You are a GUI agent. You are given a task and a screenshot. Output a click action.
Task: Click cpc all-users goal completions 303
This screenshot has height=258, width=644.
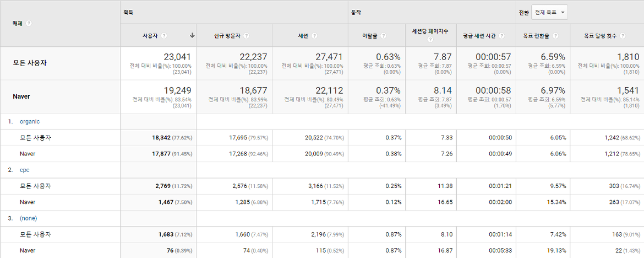[x=614, y=186]
